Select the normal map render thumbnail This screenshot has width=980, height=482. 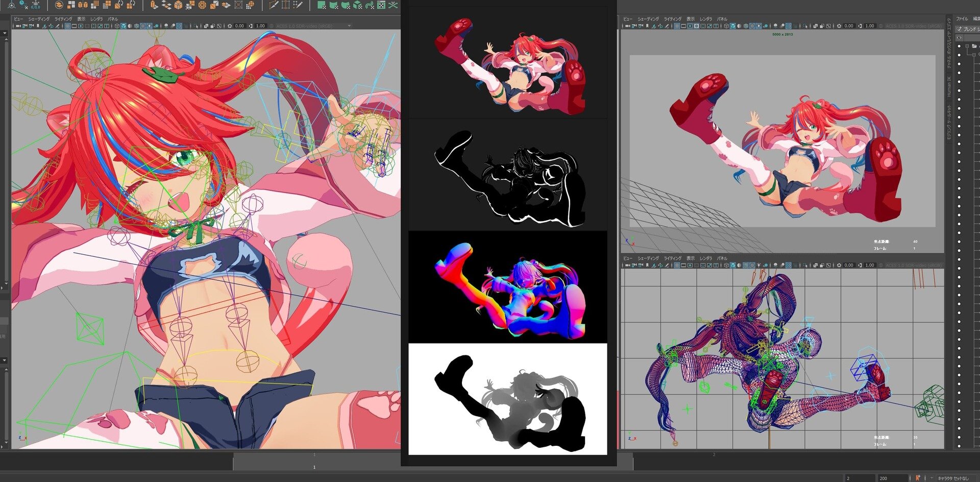pos(508,287)
